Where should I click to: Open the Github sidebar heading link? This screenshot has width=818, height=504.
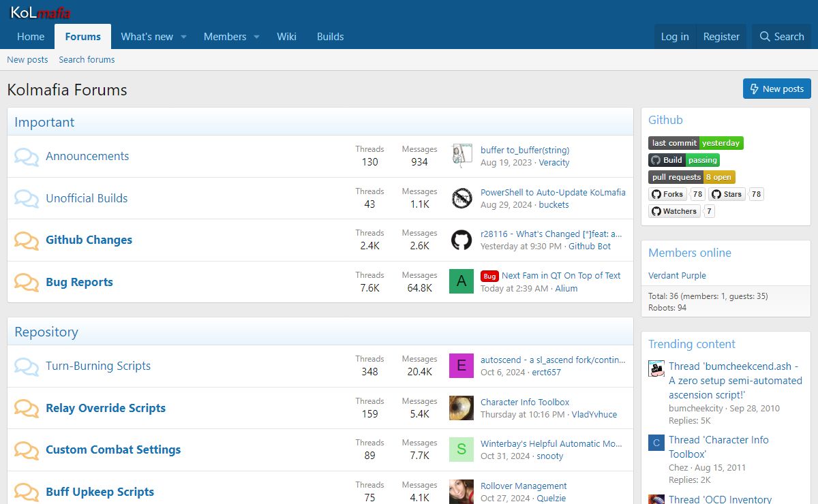pos(665,121)
